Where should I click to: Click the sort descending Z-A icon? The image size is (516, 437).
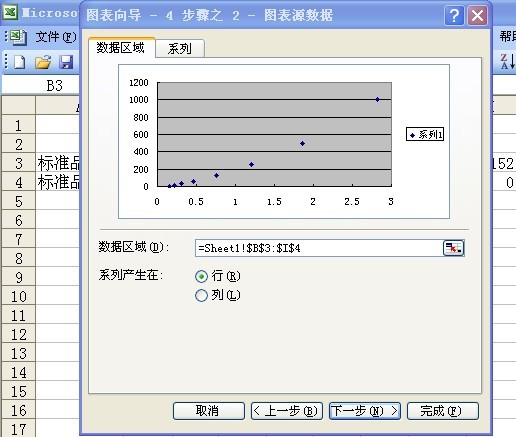click(x=508, y=62)
